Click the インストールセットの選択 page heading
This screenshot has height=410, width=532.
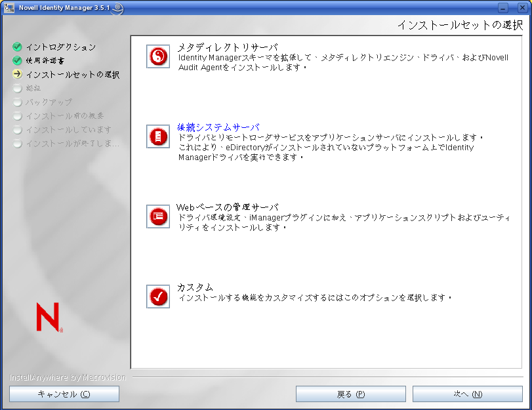click(459, 24)
